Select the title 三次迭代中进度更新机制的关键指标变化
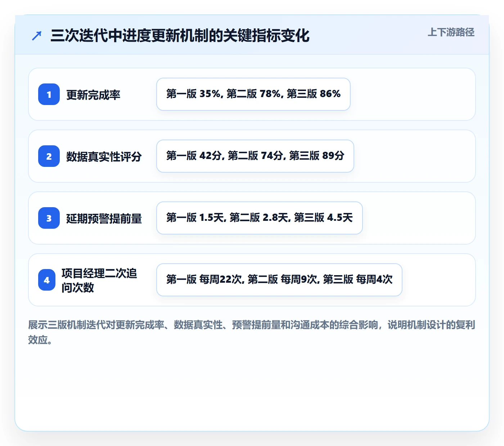This screenshot has height=446, width=504. coord(180,36)
